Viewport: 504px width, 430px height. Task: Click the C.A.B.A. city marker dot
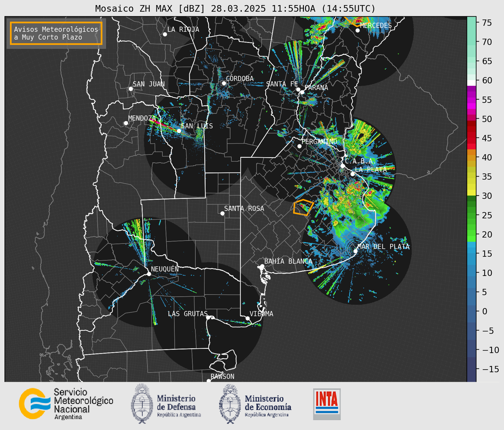[343, 166]
